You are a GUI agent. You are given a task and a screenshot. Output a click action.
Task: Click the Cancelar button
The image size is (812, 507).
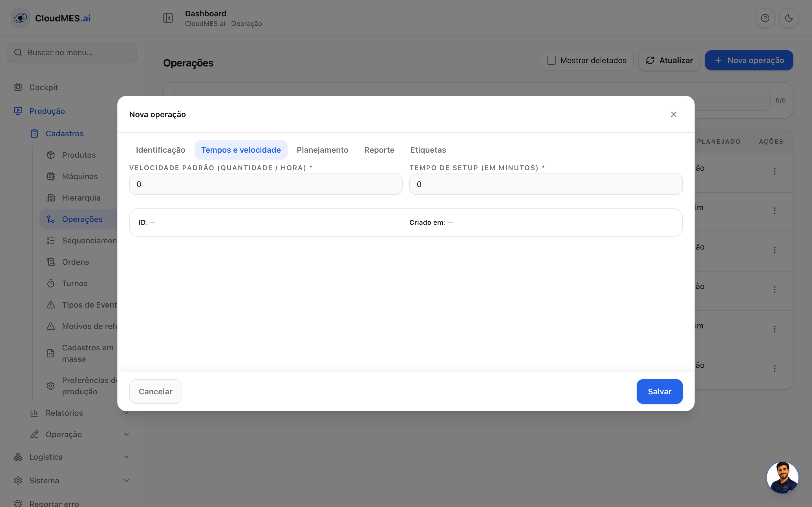point(155,391)
